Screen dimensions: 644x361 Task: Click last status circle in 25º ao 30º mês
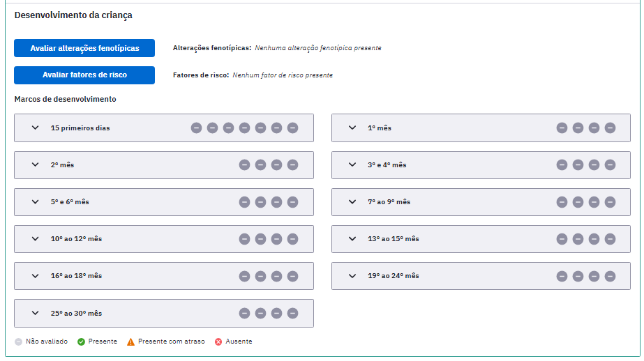coord(292,314)
